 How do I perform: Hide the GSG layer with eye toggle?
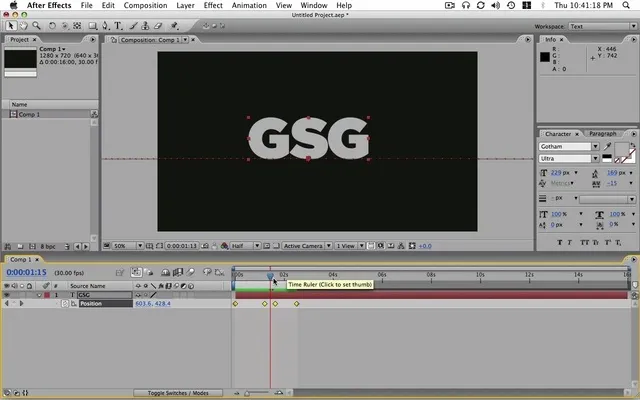pyautogui.click(x=7, y=295)
